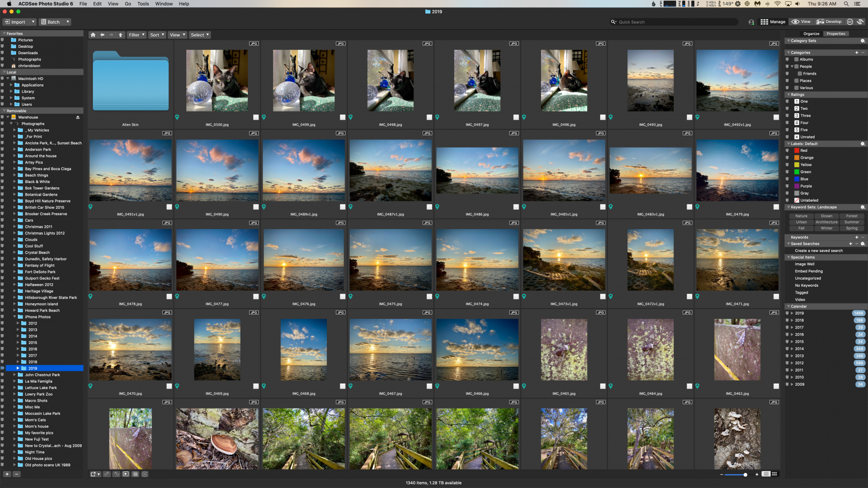This screenshot has width=868, height=488.
Task: Click the Ocean keyword button
Action: (x=826, y=216)
